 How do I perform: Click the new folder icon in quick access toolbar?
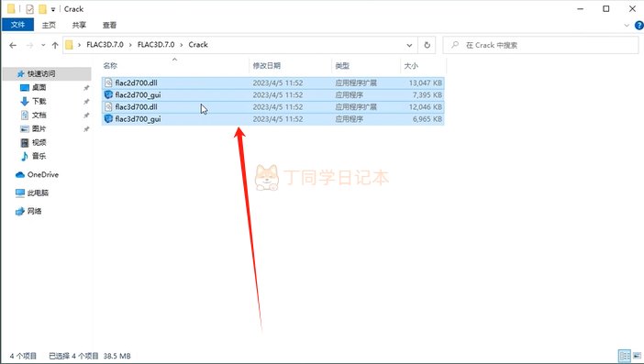click(42, 9)
